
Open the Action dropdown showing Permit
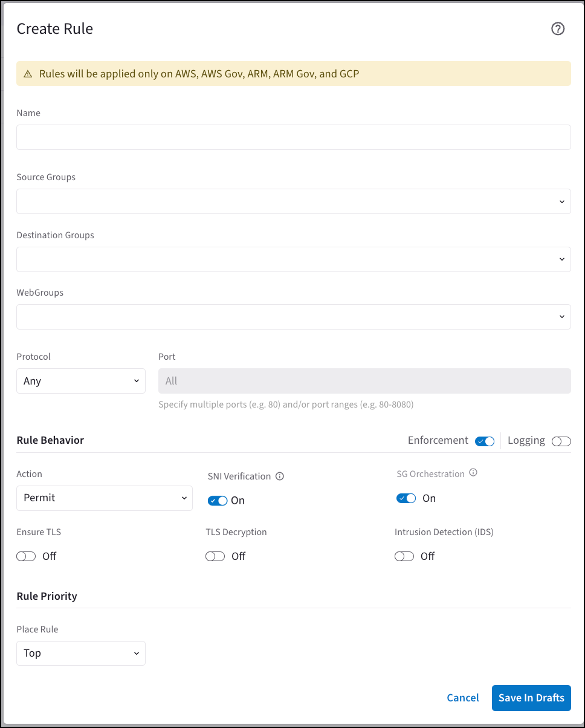point(105,498)
